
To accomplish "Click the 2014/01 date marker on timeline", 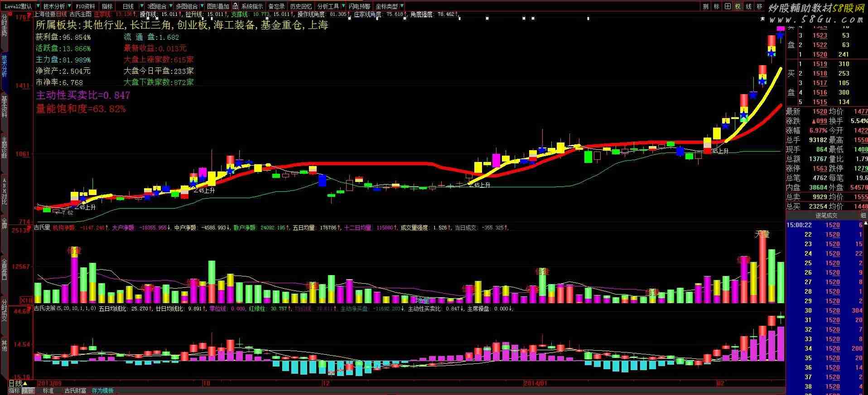I will coord(535,383).
